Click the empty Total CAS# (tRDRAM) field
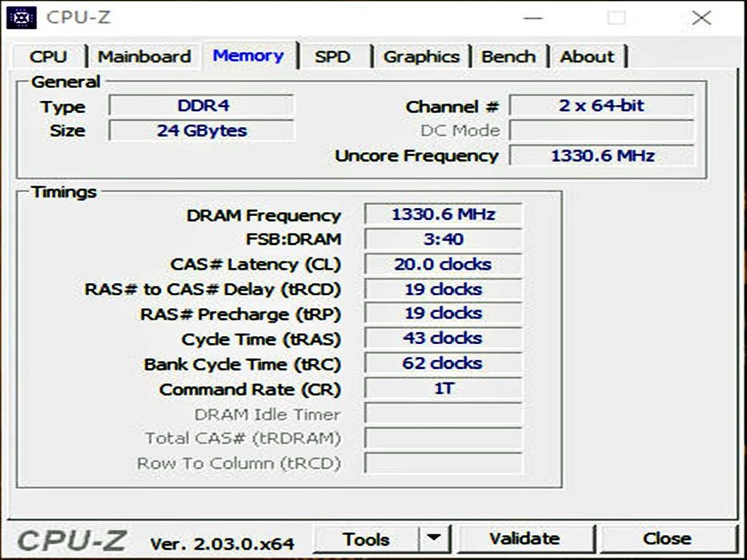Image resolution: width=747 pixels, height=560 pixels. (x=444, y=438)
